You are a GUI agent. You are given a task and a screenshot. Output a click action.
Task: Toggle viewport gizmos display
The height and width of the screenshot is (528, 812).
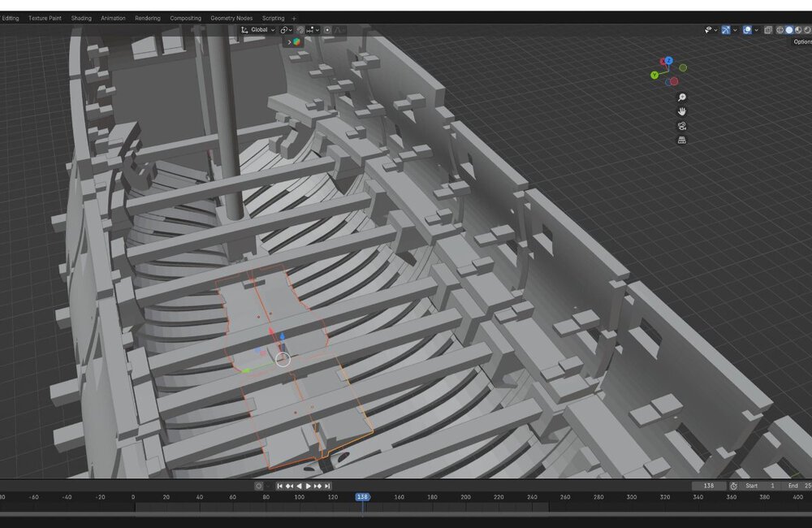726,30
